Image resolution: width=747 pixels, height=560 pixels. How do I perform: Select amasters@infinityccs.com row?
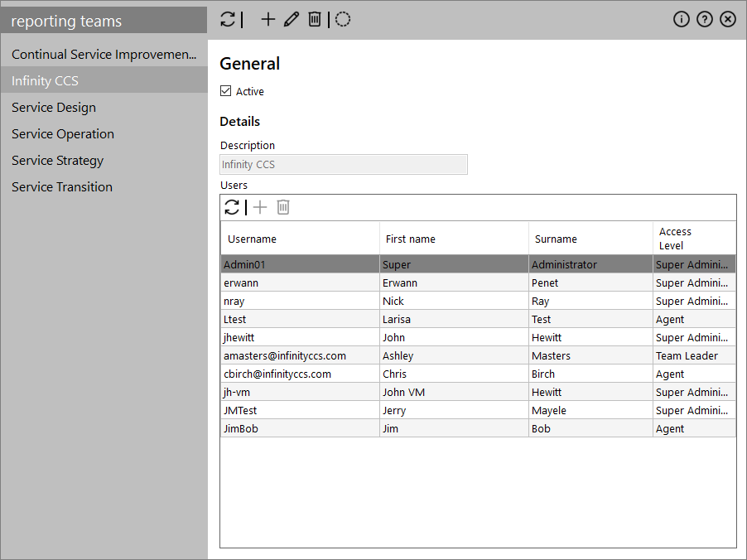tap(479, 355)
